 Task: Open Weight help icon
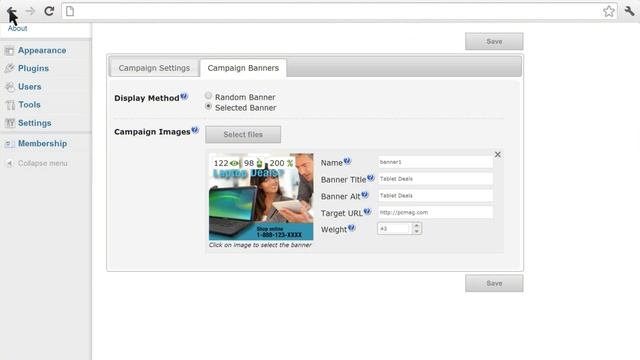(351, 228)
